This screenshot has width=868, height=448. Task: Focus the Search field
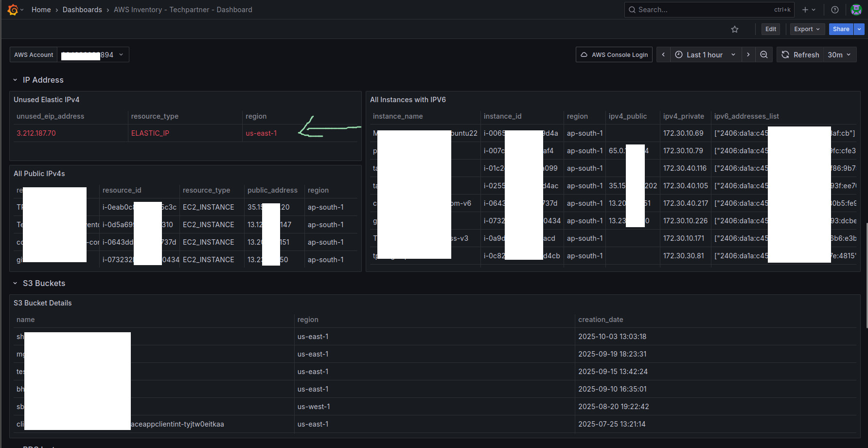tap(709, 10)
